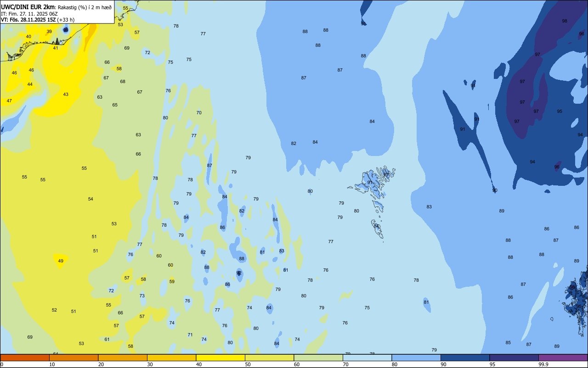Pick the 95–99.9 navy legend swatch
The image size is (588, 368).
coord(514,357)
